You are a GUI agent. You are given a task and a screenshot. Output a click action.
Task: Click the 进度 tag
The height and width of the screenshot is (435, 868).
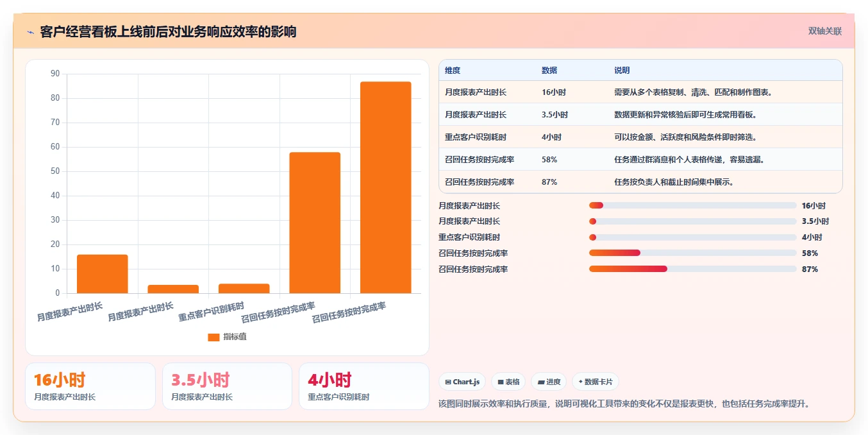tap(549, 382)
